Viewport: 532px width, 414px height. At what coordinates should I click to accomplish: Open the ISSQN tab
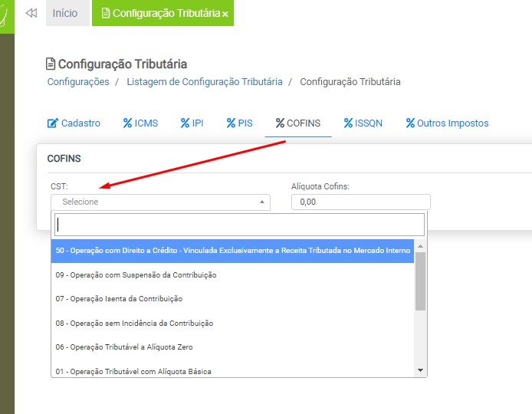pyautogui.click(x=363, y=123)
